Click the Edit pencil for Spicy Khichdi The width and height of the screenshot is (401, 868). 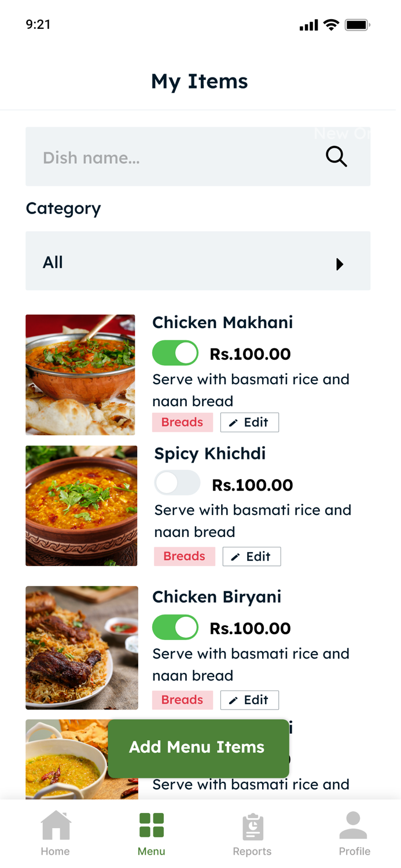(251, 556)
